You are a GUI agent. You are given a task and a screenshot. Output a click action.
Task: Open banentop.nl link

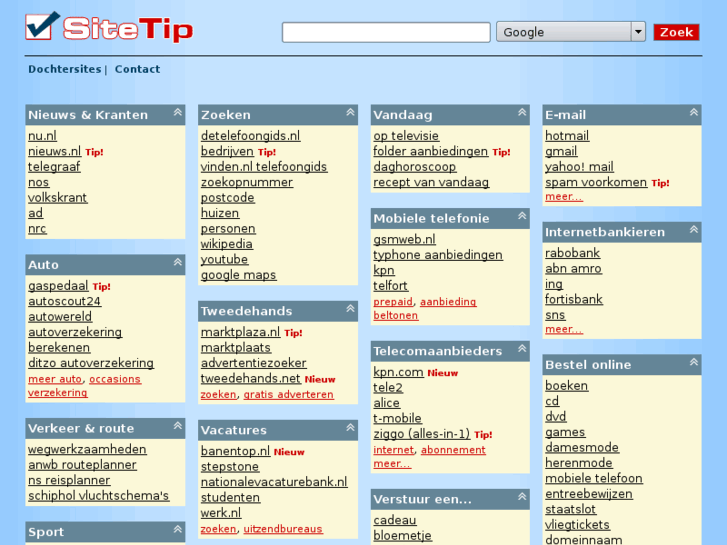pyautogui.click(x=235, y=451)
